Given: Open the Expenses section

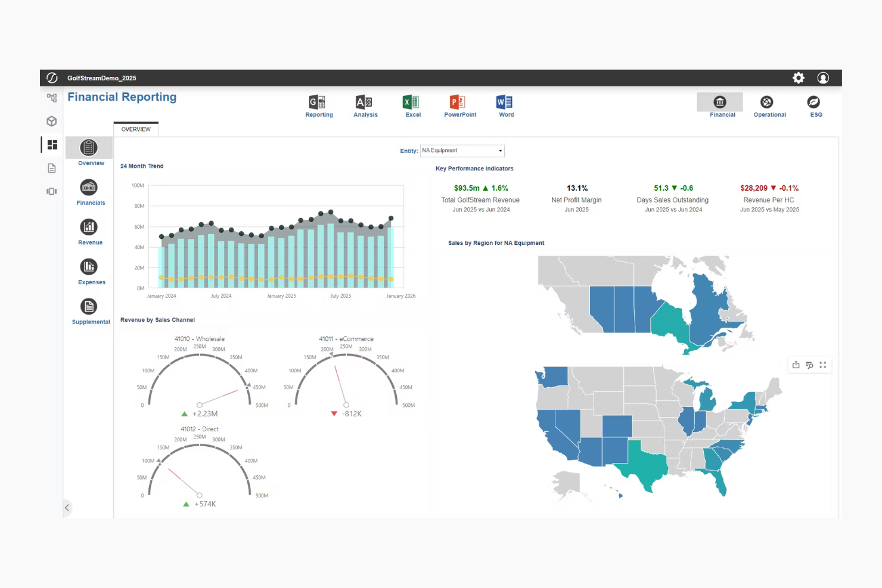Looking at the screenshot, I should click(89, 267).
